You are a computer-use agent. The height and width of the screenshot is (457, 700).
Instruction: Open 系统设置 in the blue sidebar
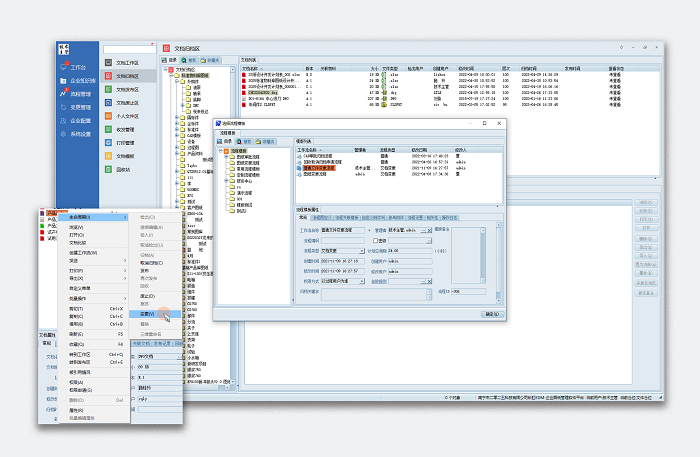point(80,134)
